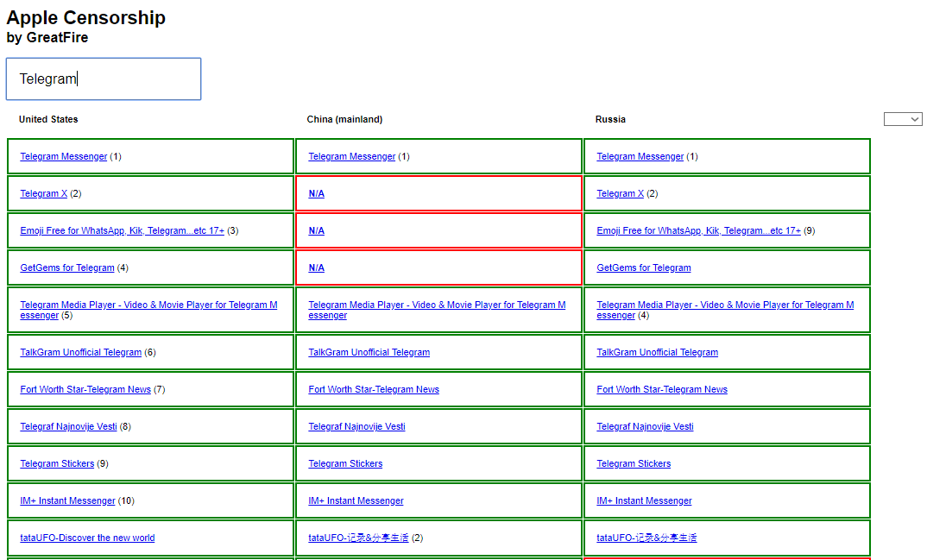Click the by GreatFire subtitle
Screen dimensions: 927x560
click(47, 38)
